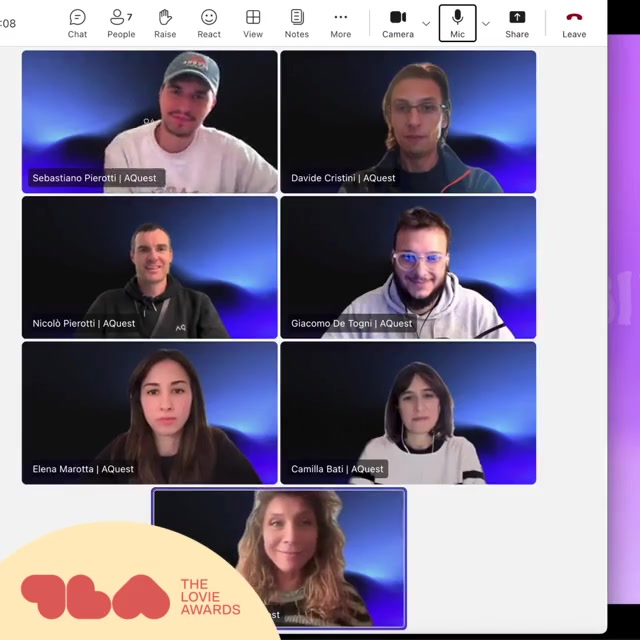Select Giacomo De Togni video tile
This screenshot has height=640, width=640.
pos(408,267)
